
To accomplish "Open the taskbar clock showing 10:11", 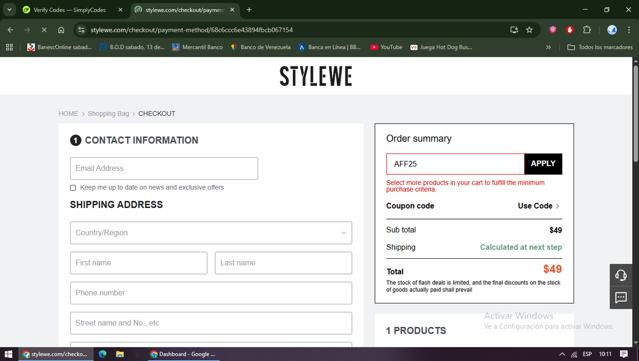I will coord(606,354).
